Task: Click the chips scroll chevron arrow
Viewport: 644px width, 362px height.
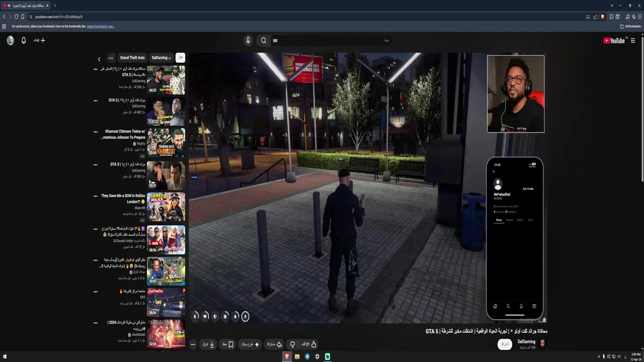Action: [x=99, y=59]
